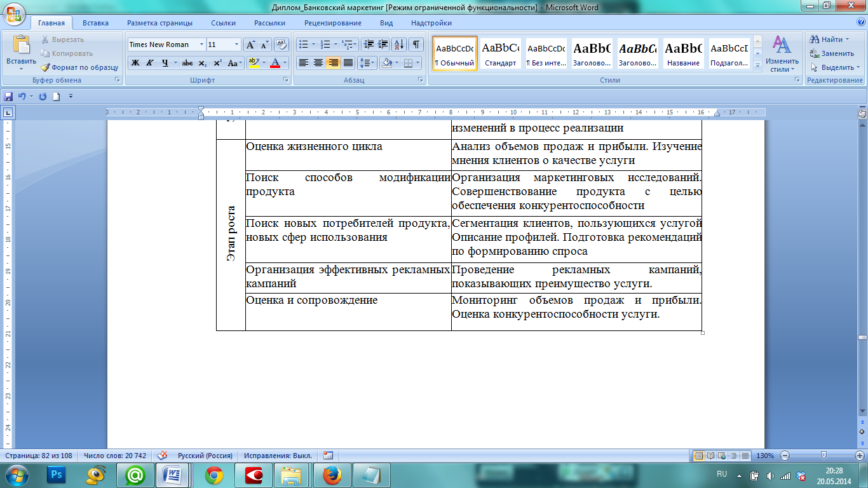Click the highlighted Align Right icon
This screenshot has height=488, width=868.
click(x=333, y=63)
